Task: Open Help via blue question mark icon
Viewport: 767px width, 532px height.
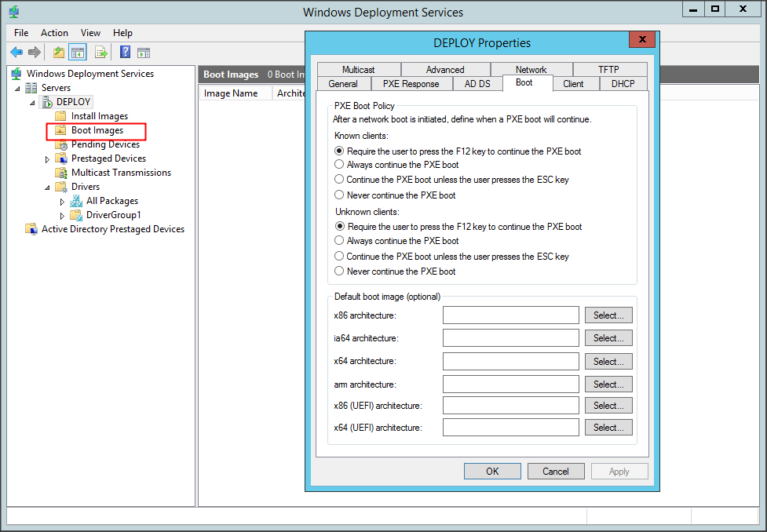Action: coord(125,53)
